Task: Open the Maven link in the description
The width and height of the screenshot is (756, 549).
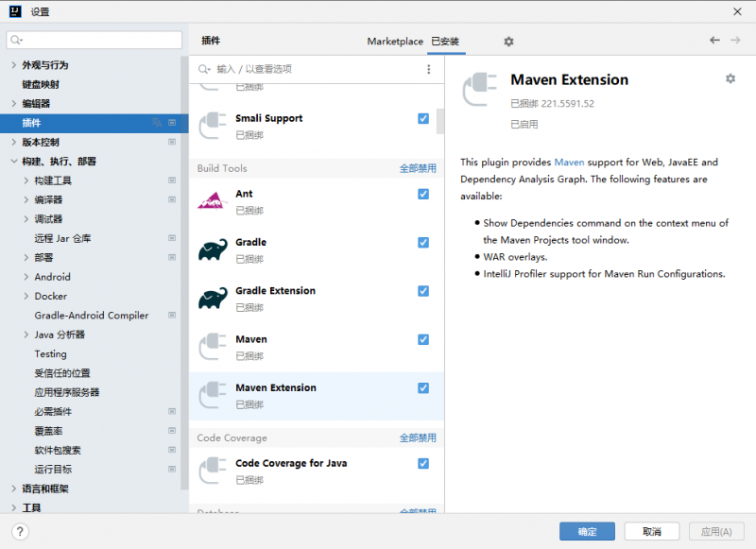Action: pyautogui.click(x=569, y=163)
